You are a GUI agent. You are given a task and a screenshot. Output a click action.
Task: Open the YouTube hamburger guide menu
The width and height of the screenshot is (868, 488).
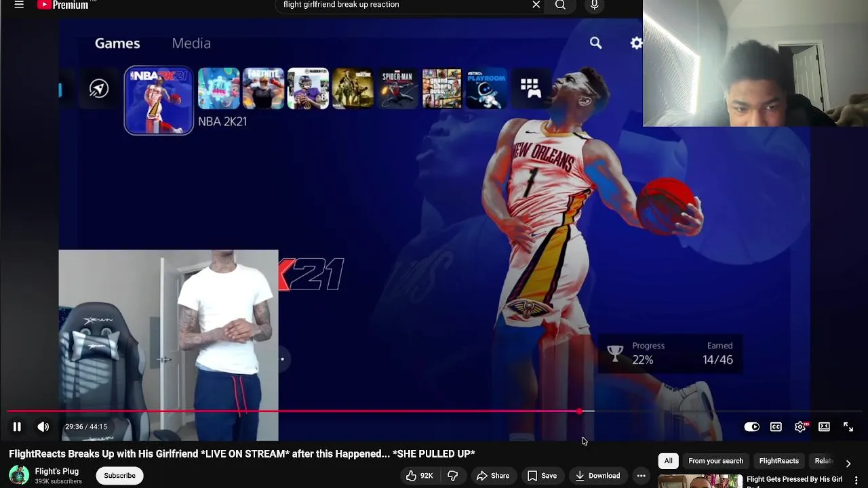(x=19, y=5)
